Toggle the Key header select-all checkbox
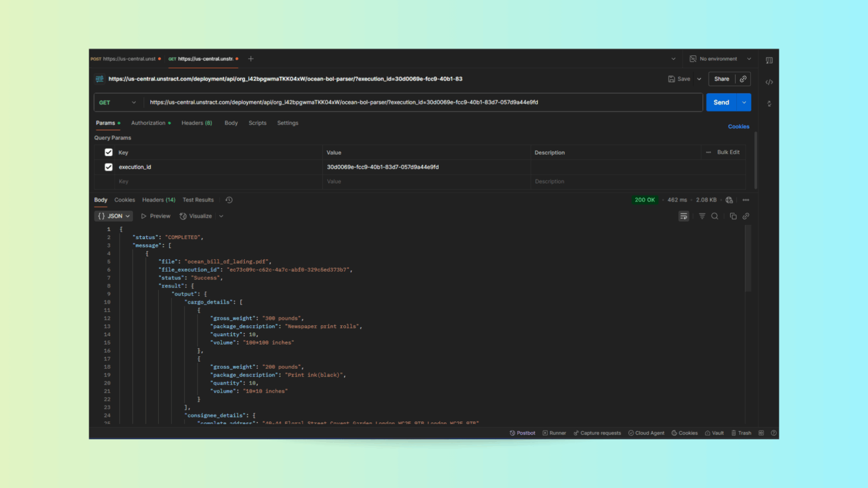The image size is (868, 488). click(108, 152)
